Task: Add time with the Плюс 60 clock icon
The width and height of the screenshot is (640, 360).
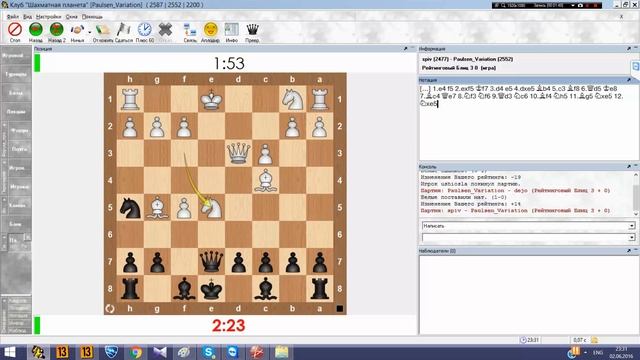Action: pos(144,29)
